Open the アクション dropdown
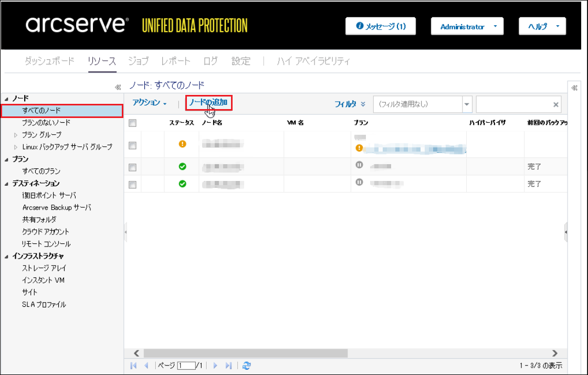 pyautogui.click(x=149, y=103)
